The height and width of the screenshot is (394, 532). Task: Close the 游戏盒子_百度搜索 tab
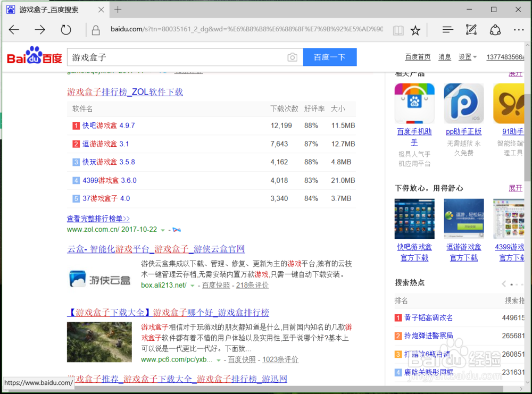pos(101,10)
